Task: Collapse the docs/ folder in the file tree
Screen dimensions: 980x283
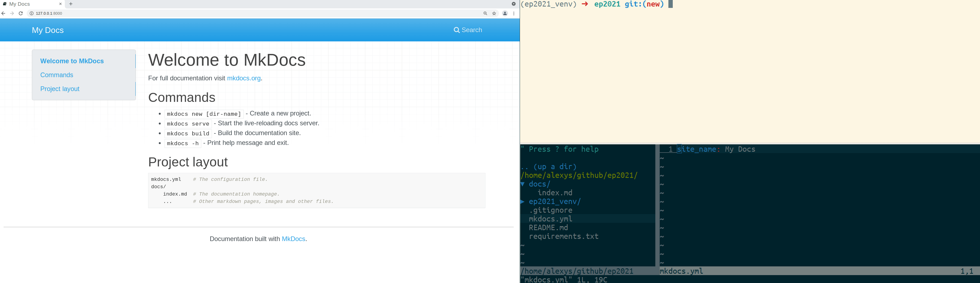Action: 540,184
